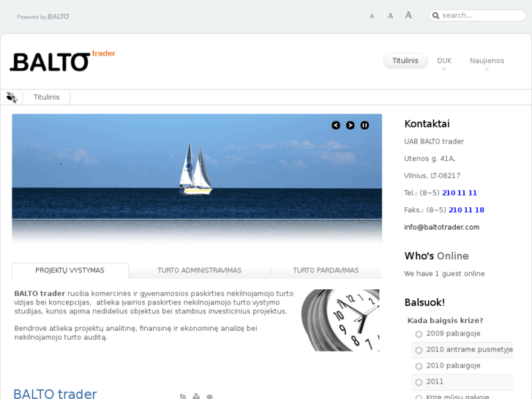Click the slideshow previous arrow

(336, 125)
